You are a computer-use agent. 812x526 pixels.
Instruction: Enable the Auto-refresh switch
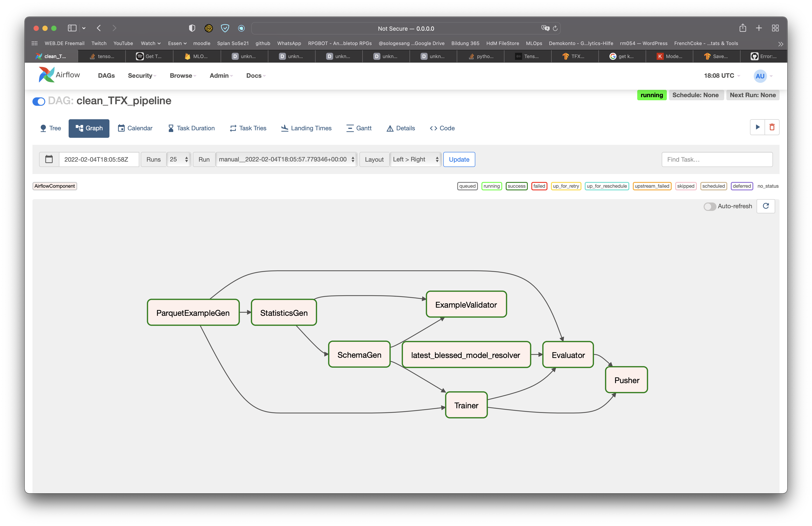[710, 206]
